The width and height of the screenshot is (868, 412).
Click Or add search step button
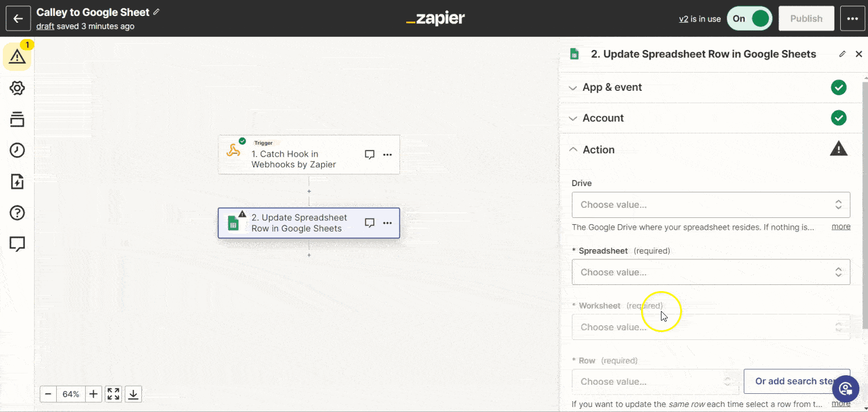click(x=797, y=381)
